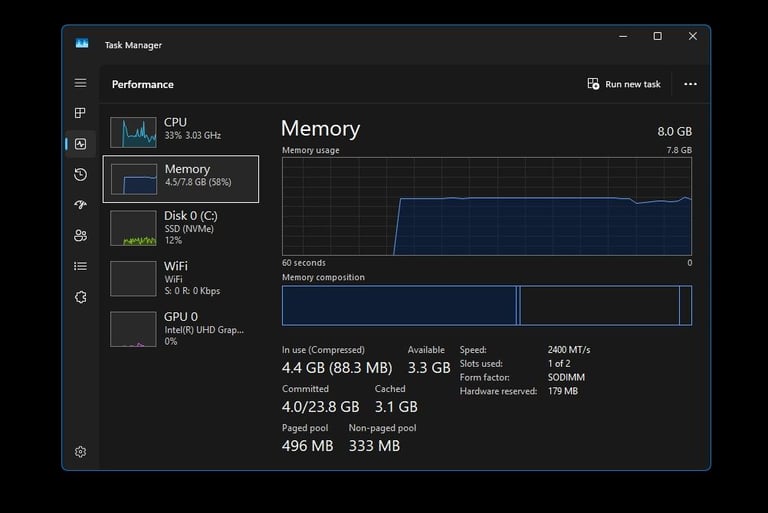Click the GPU 0 mini graph thumbnail
This screenshot has width=768, height=513.
[x=133, y=329]
